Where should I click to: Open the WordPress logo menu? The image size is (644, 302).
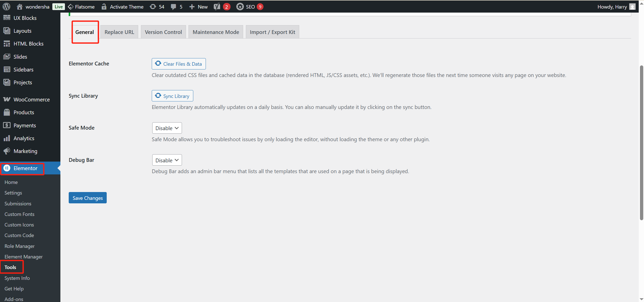point(6,7)
